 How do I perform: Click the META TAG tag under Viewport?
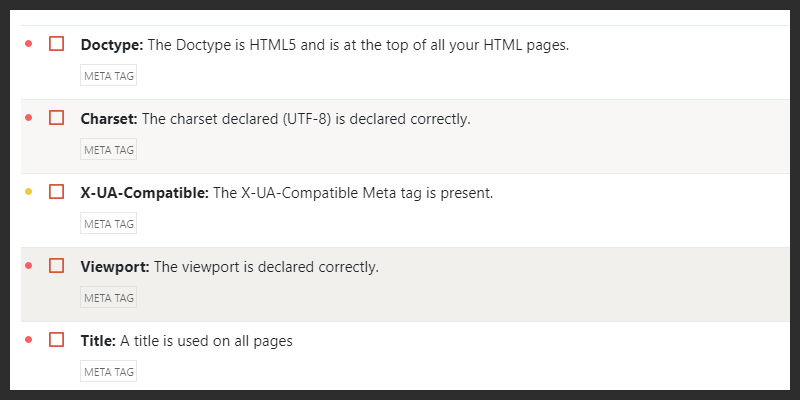[108, 297]
